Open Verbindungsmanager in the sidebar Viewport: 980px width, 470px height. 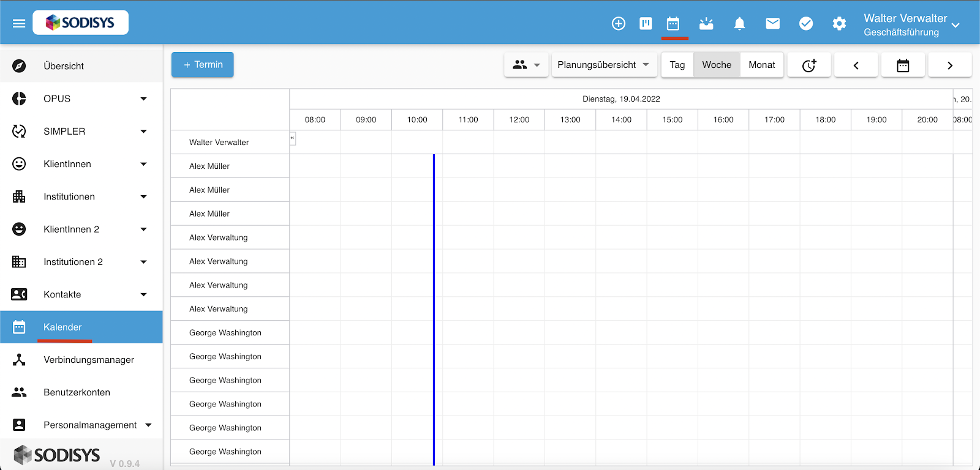pyautogui.click(x=81, y=360)
